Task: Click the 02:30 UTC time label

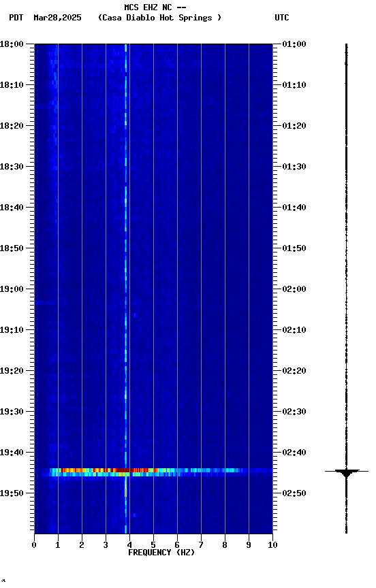Action: click(x=294, y=412)
